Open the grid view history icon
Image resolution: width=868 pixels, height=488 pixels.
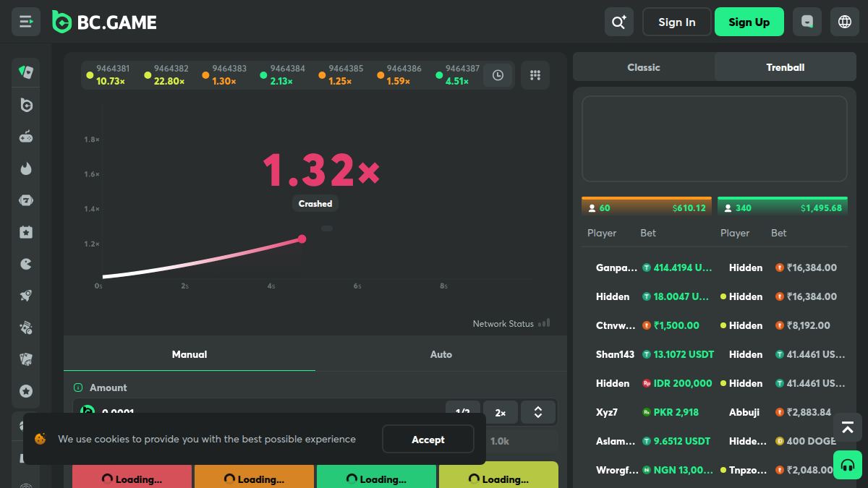pyautogui.click(x=535, y=75)
